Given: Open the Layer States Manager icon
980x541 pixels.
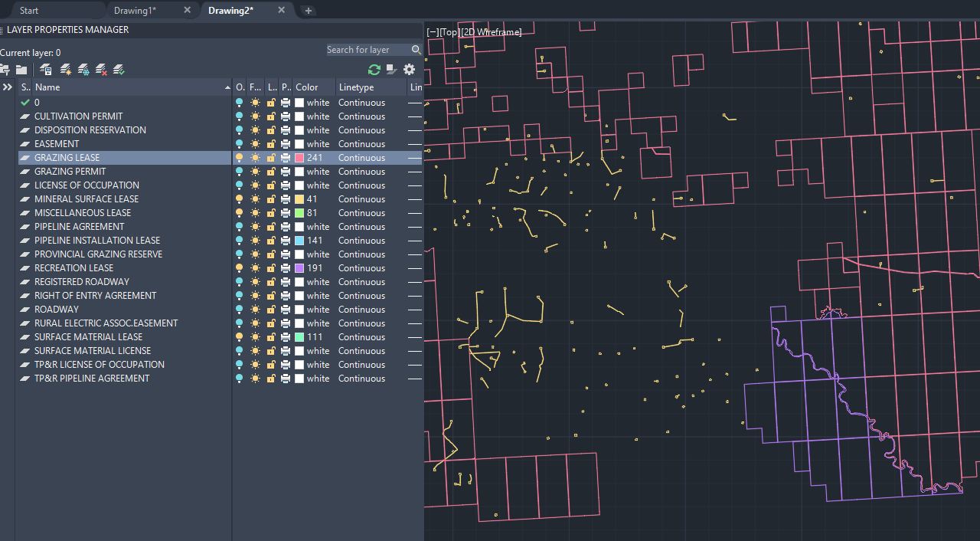Looking at the screenshot, I should point(45,69).
